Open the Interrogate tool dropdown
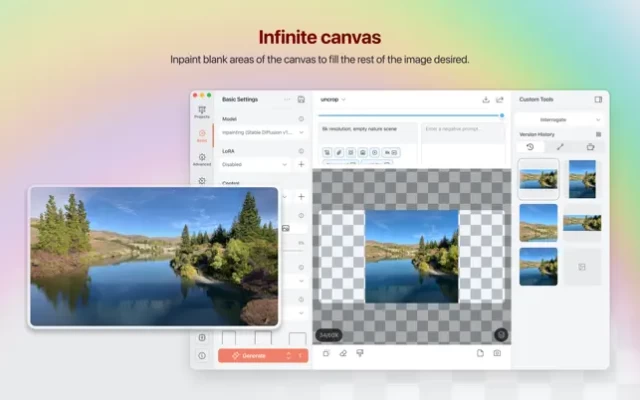The image size is (640, 400). click(x=559, y=118)
